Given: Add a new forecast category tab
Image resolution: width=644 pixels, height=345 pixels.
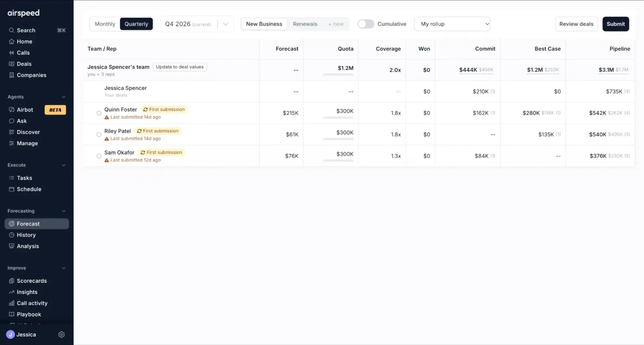Looking at the screenshot, I should 336,24.
